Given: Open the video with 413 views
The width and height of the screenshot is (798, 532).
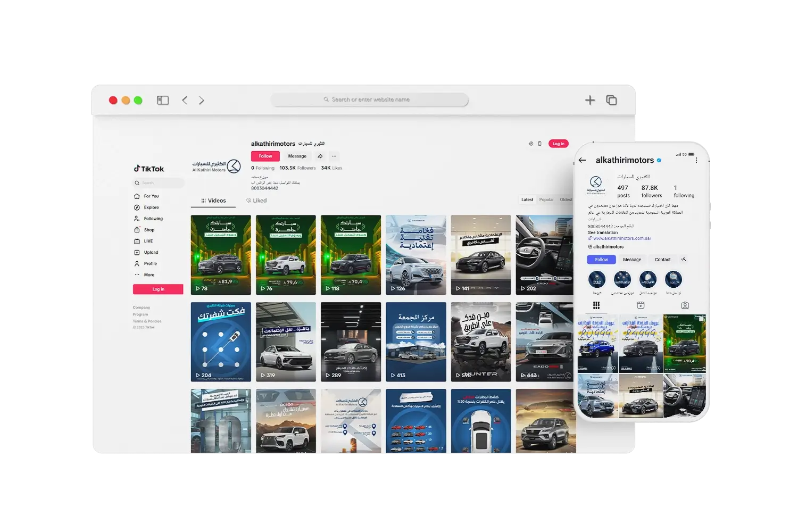Looking at the screenshot, I should (416, 342).
